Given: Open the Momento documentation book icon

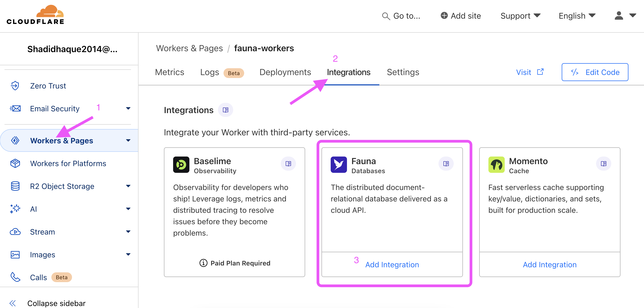Looking at the screenshot, I should 603,163.
